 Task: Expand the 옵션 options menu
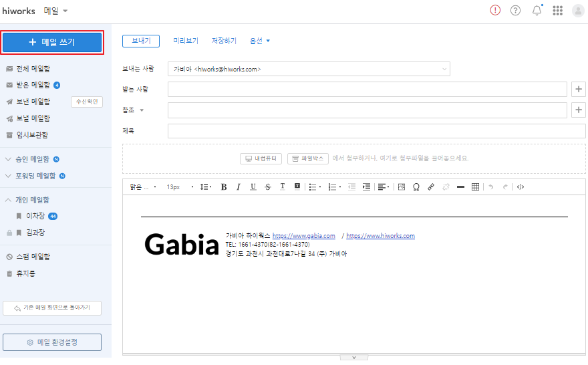259,41
